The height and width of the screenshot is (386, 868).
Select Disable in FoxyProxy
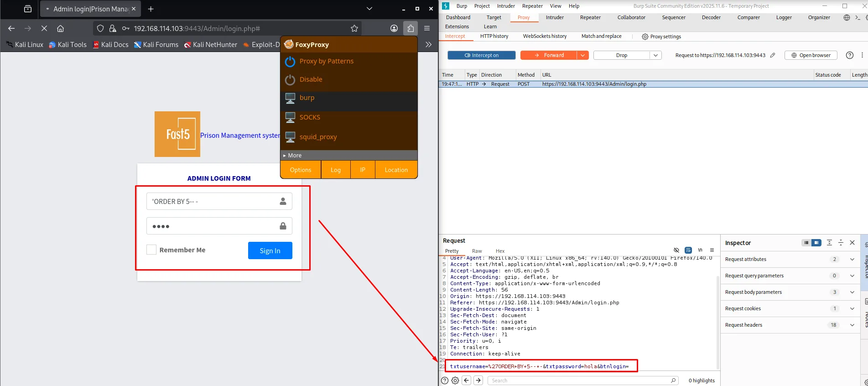coord(349,79)
